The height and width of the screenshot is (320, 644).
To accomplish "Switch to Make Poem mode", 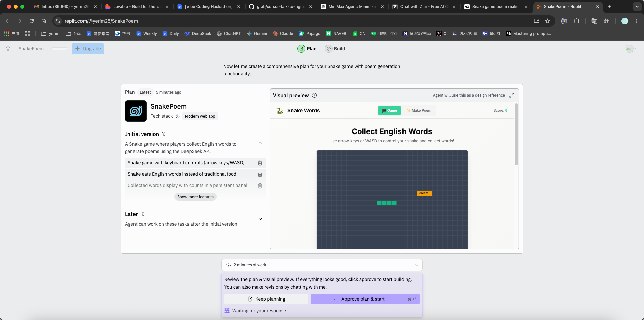I will (x=419, y=110).
